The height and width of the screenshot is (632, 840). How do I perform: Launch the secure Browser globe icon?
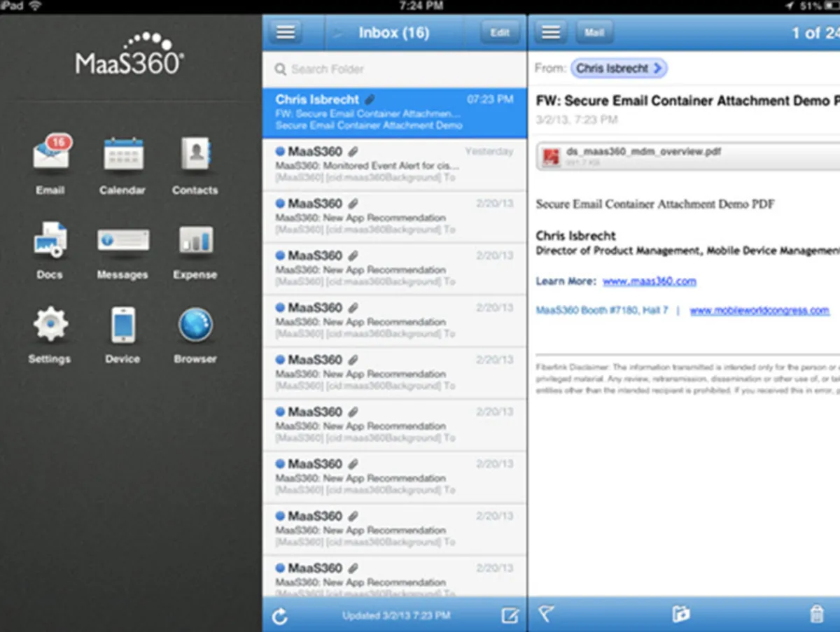point(195,325)
